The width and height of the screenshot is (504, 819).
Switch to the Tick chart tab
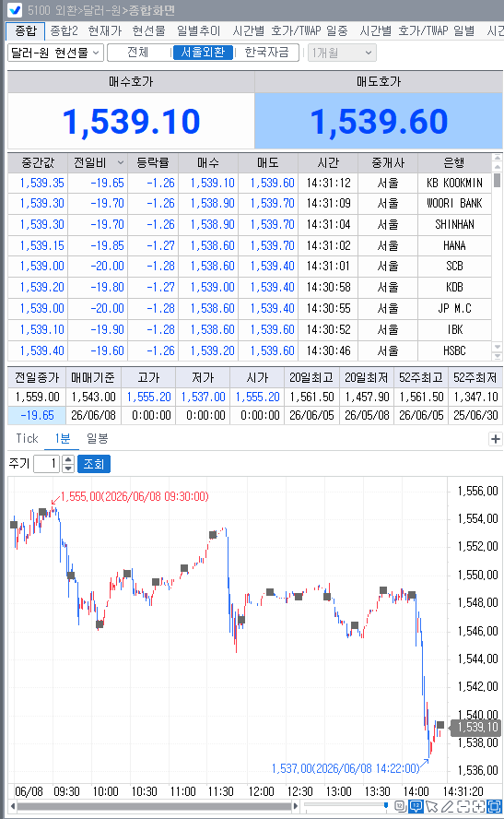[x=27, y=438]
